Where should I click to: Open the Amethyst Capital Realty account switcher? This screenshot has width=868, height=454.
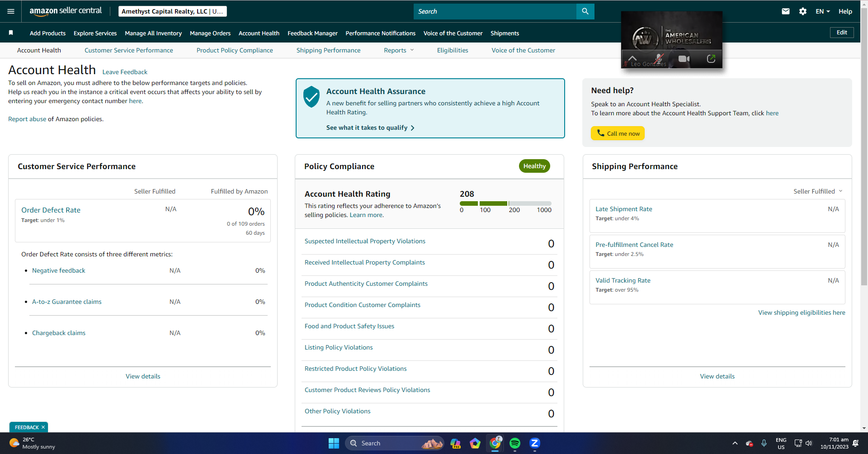pyautogui.click(x=172, y=11)
